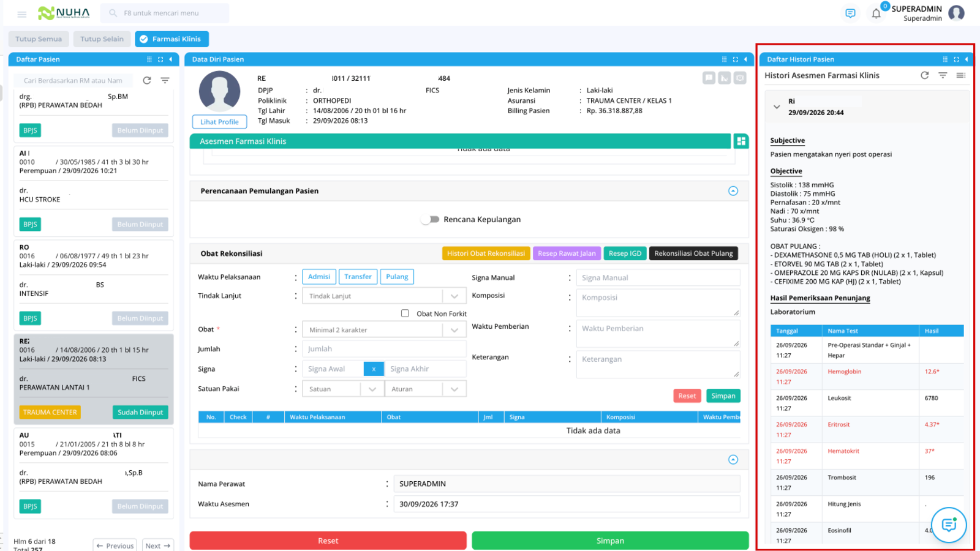This screenshot has width=980, height=551.
Task: Open Histori Obat Rekonsiliasi
Action: (486, 253)
